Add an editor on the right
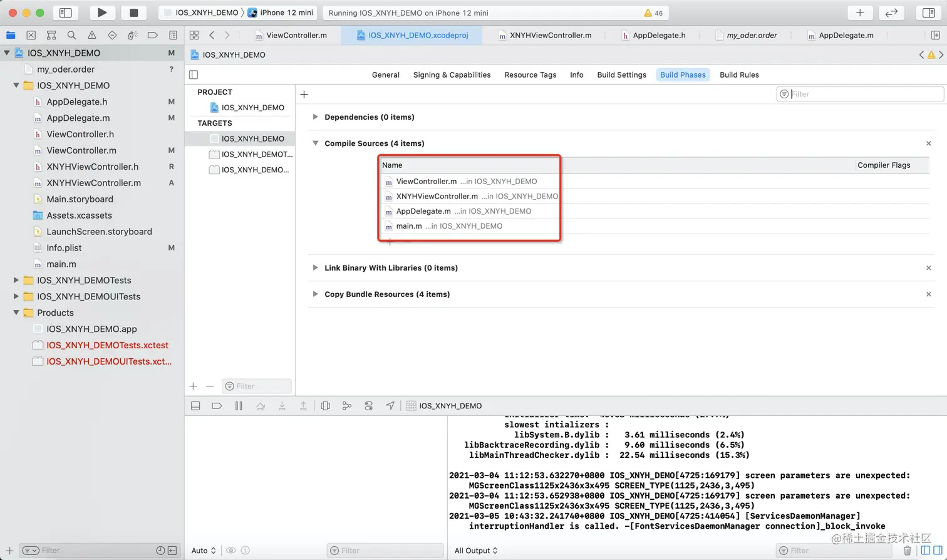 tap(935, 35)
